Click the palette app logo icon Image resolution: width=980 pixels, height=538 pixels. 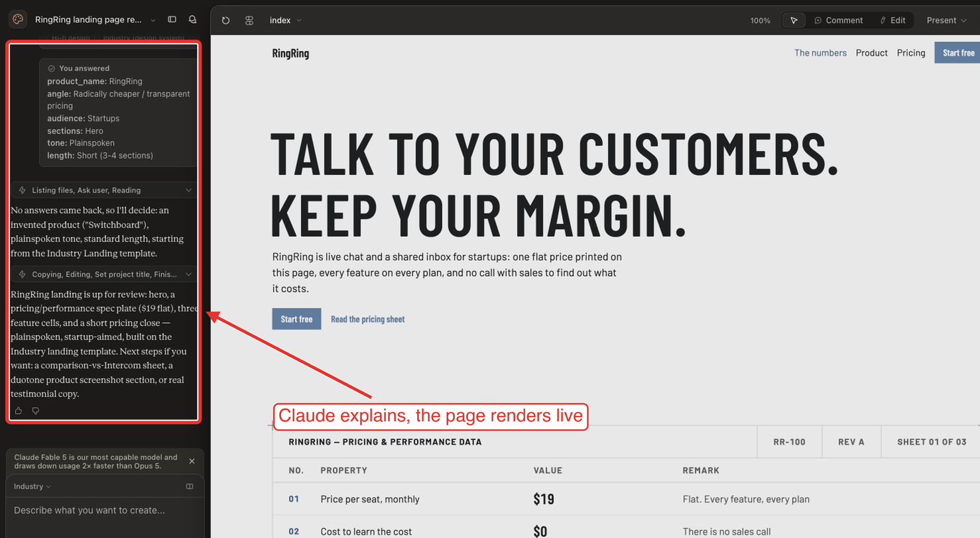(x=18, y=20)
